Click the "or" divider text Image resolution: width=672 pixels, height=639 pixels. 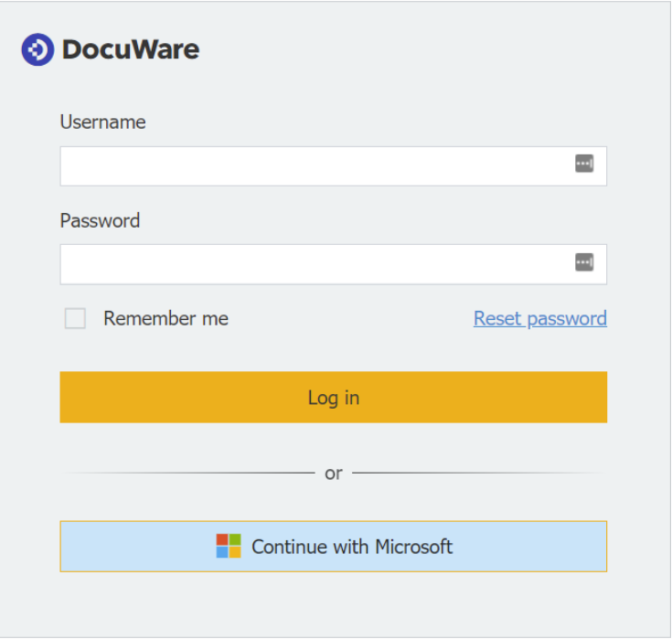pos(334,474)
